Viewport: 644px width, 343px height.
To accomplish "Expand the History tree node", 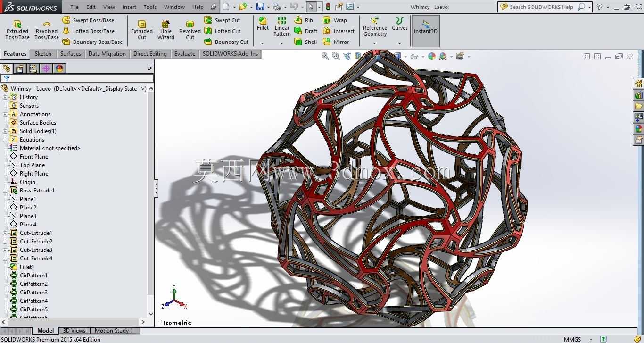I will click(x=5, y=97).
